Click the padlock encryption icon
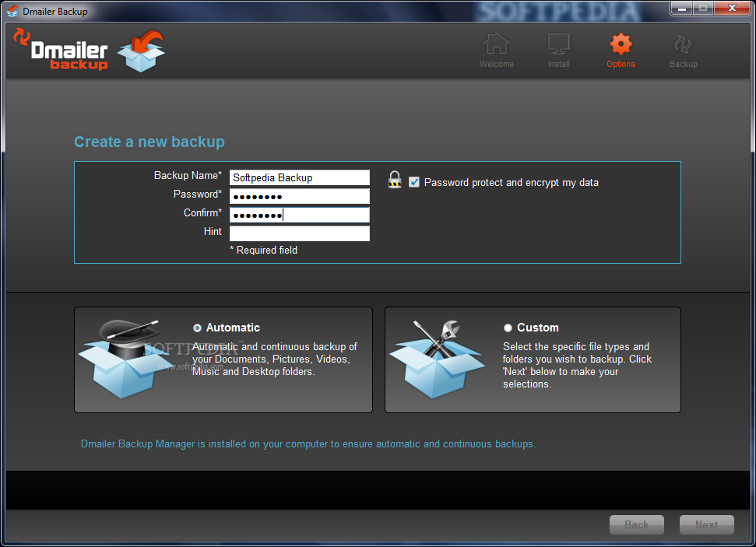Viewport: 756px width, 547px height. 395,180
